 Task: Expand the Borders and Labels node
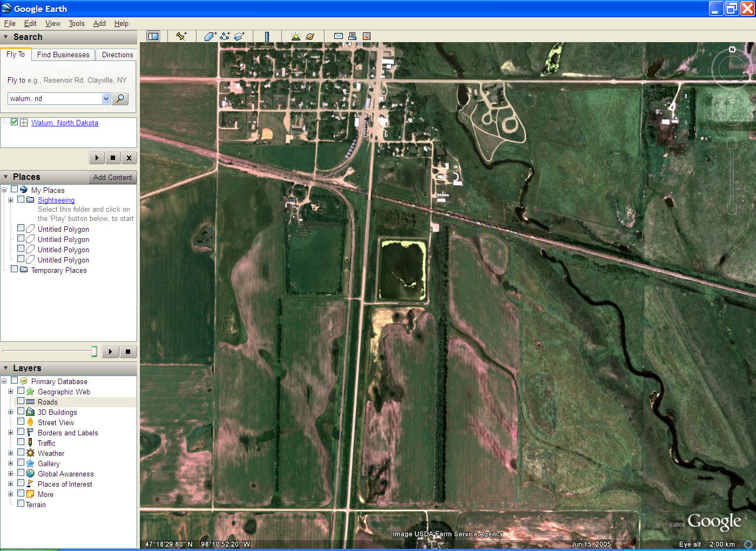pyautogui.click(x=10, y=433)
